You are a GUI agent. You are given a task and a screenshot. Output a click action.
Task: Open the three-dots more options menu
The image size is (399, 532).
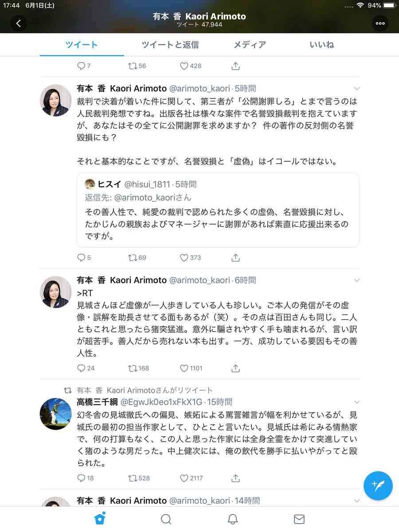380,23
